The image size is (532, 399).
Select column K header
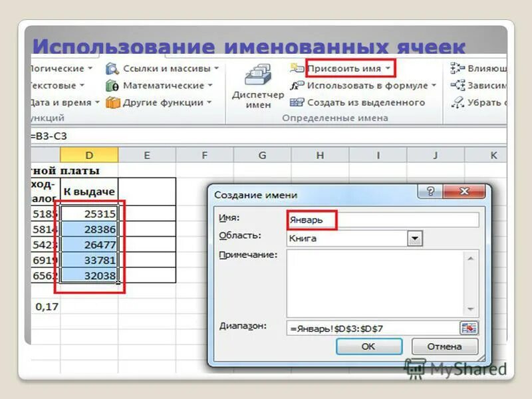pyautogui.click(x=486, y=155)
